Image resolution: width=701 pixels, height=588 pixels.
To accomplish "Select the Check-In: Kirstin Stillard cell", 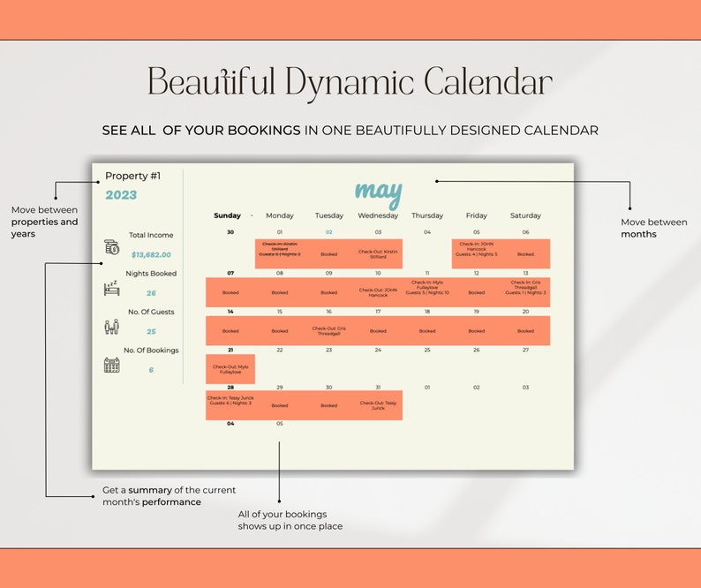I will tap(280, 253).
